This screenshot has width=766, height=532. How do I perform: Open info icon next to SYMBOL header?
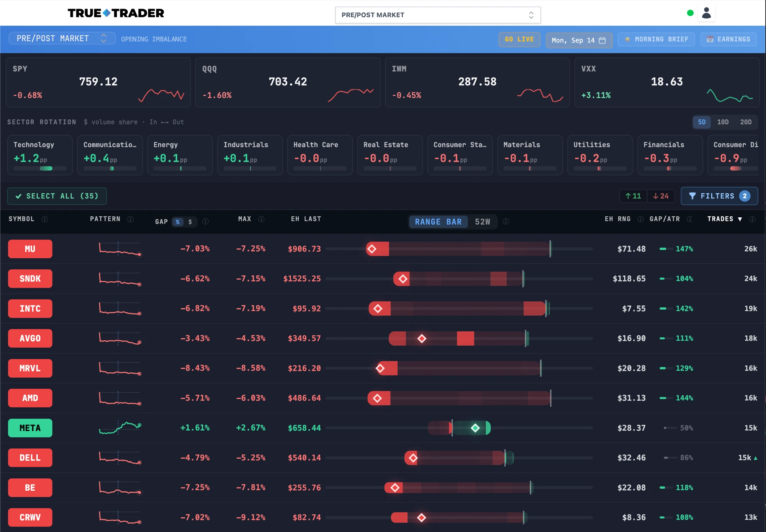coord(45,219)
